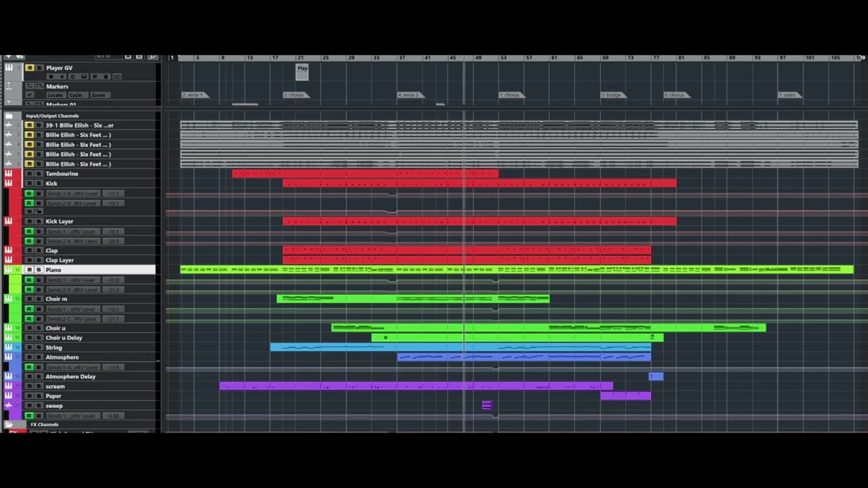Click the audio waveform icon of sweep track
This screenshot has height=488, width=868.
point(9,406)
